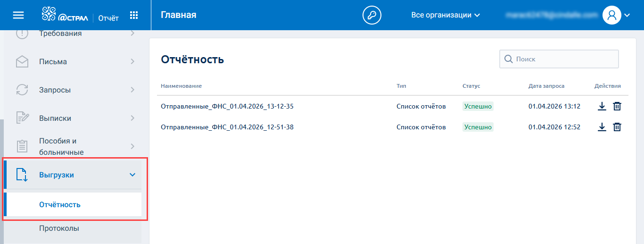Screen dimensions: 644x244
Task: Open the Пособия и больничные section
Action: point(75,146)
